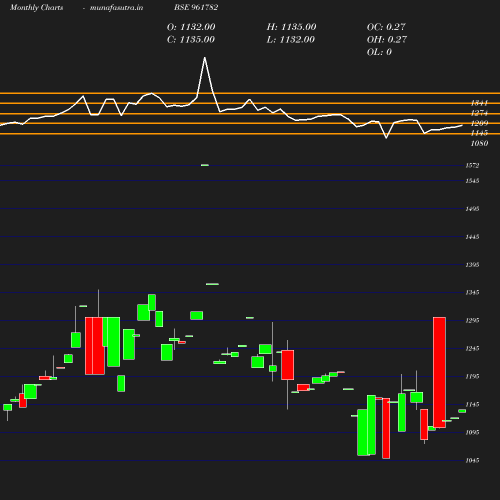500x500 pixels.
Task: Click the munafasutra.in site label
Action: pyautogui.click(x=116, y=7)
